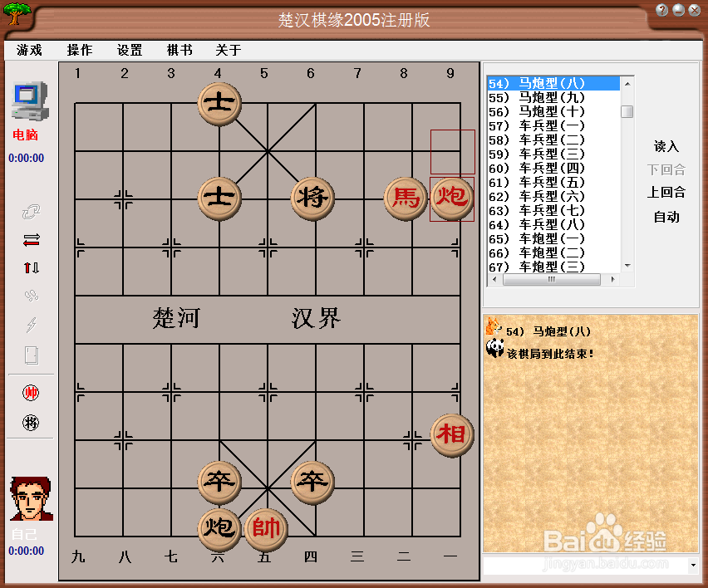Open the 棋书 menu

[x=179, y=50]
